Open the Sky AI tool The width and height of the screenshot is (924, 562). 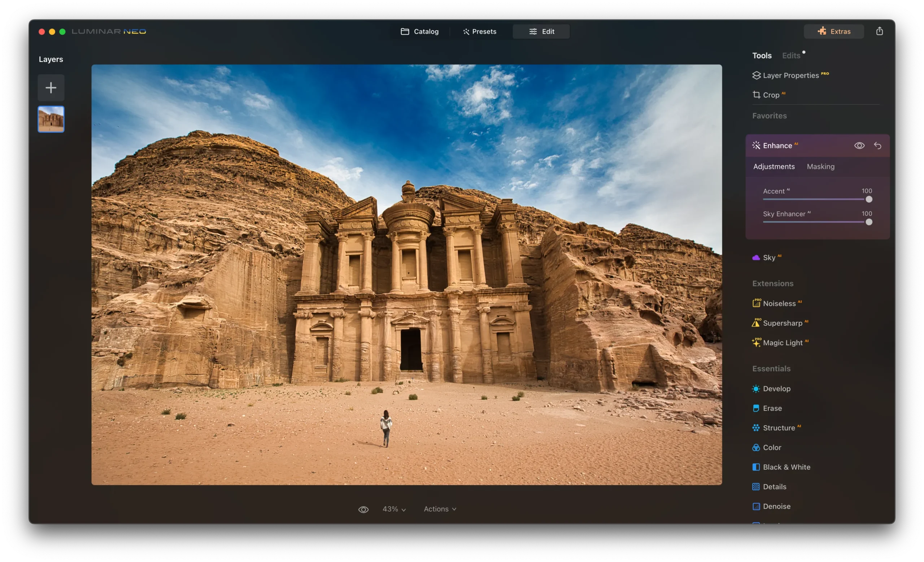[768, 258]
